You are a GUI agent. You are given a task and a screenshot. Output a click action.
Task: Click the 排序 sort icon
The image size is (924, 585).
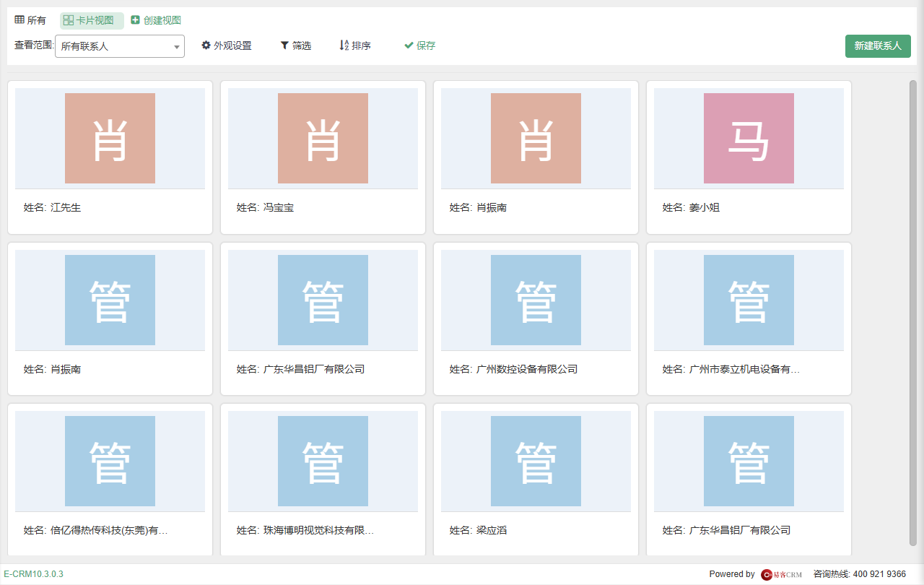coord(344,45)
